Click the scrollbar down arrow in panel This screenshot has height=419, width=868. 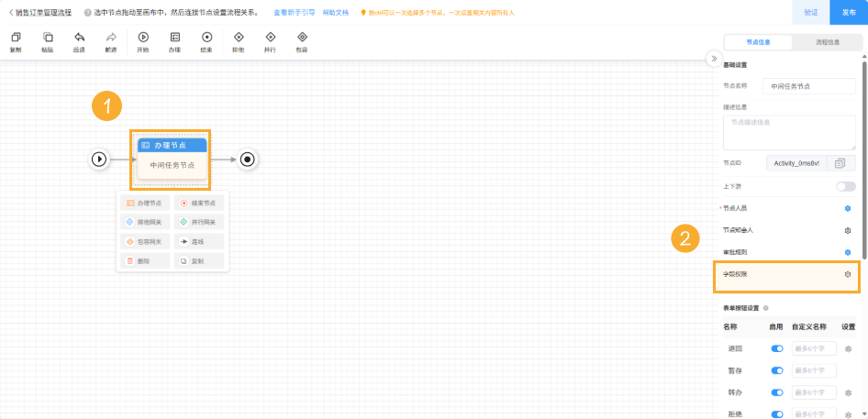pyautogui.click(x=864, y=414)
